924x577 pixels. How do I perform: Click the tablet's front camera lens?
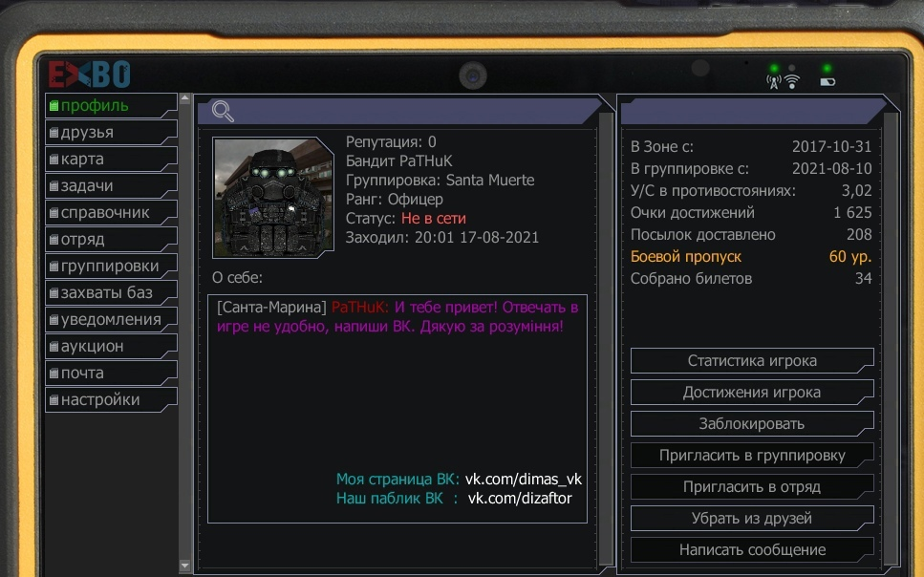(x=473, y=76)
